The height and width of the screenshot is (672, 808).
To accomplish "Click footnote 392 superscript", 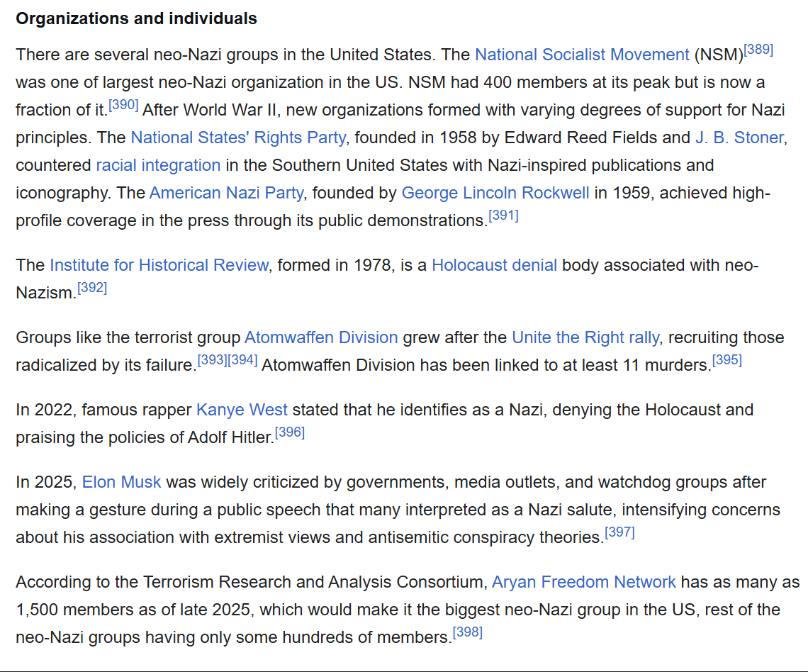I will point(92,288).
